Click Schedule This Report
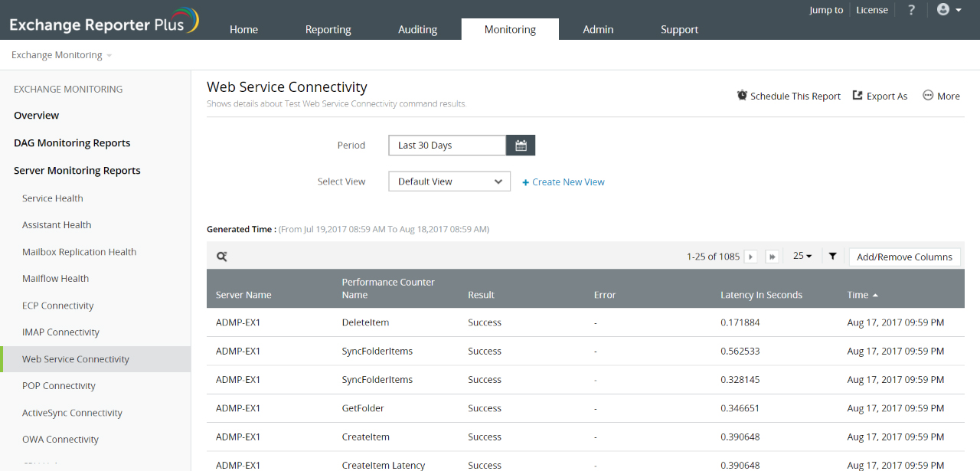 [789, 96]
